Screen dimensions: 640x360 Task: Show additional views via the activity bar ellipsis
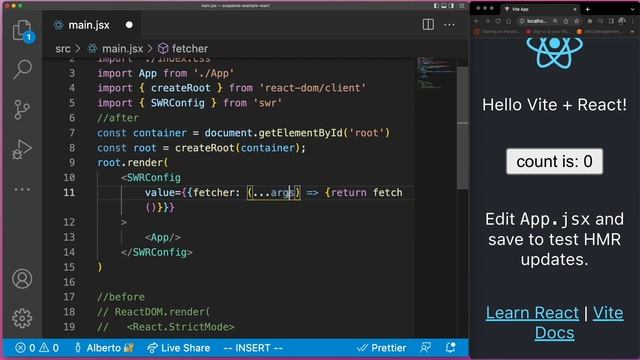click(x=22, y=189)
